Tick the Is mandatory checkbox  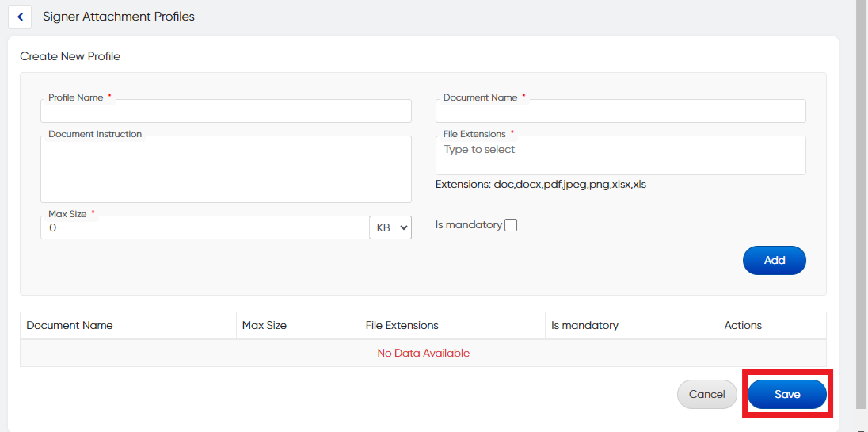(511, 225)
